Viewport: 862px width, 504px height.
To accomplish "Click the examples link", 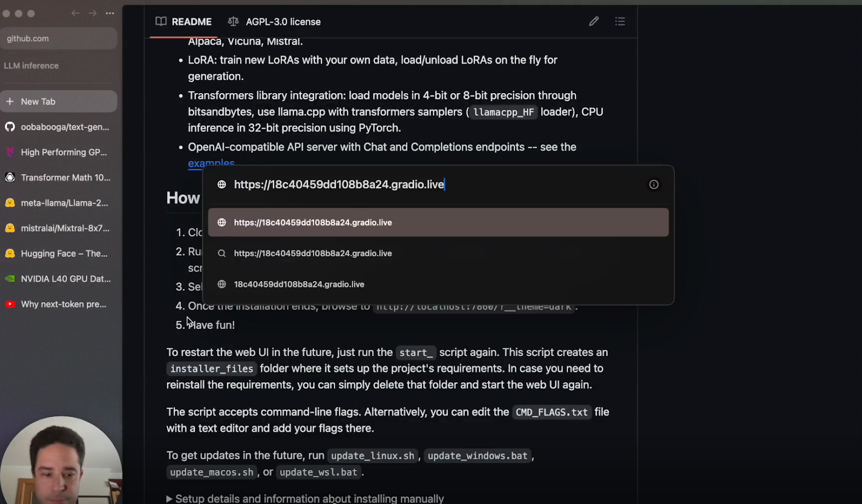I will coord(211,163).
